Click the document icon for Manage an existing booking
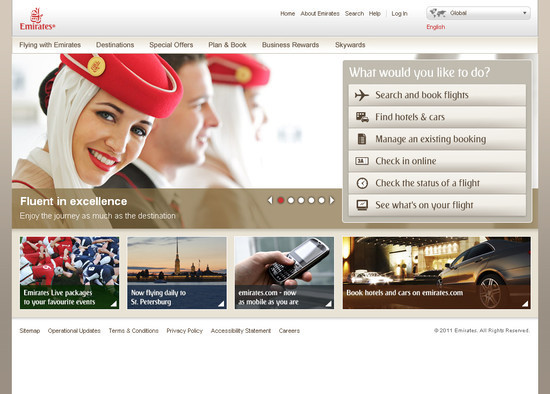Image resolution: width=550 pixels, height=394 pixels. pos(362,139)
